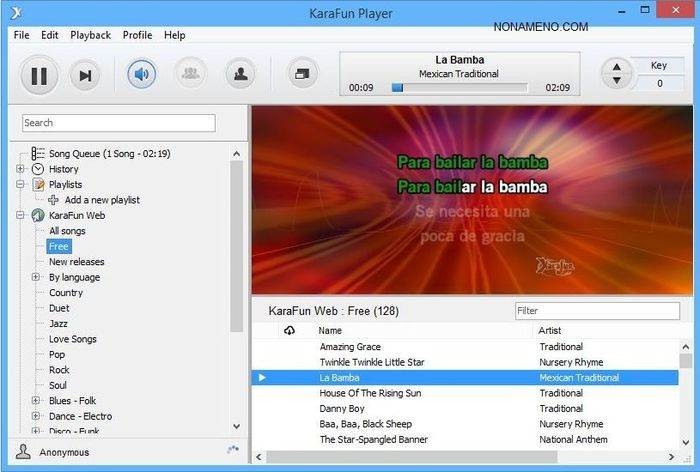The width and height of the screenshot is (700, 472).
Task: Toggle the speaker volume button
Action: (x=142, y=74)
